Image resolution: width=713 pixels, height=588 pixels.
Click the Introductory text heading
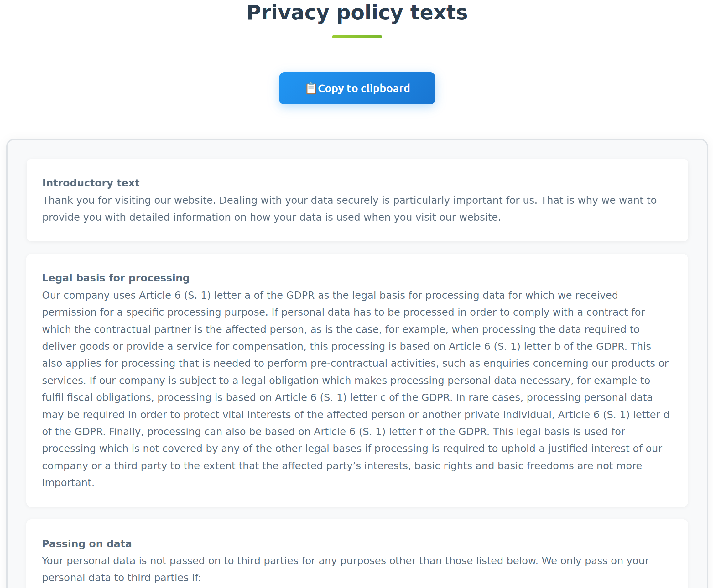tap(91, 182)
